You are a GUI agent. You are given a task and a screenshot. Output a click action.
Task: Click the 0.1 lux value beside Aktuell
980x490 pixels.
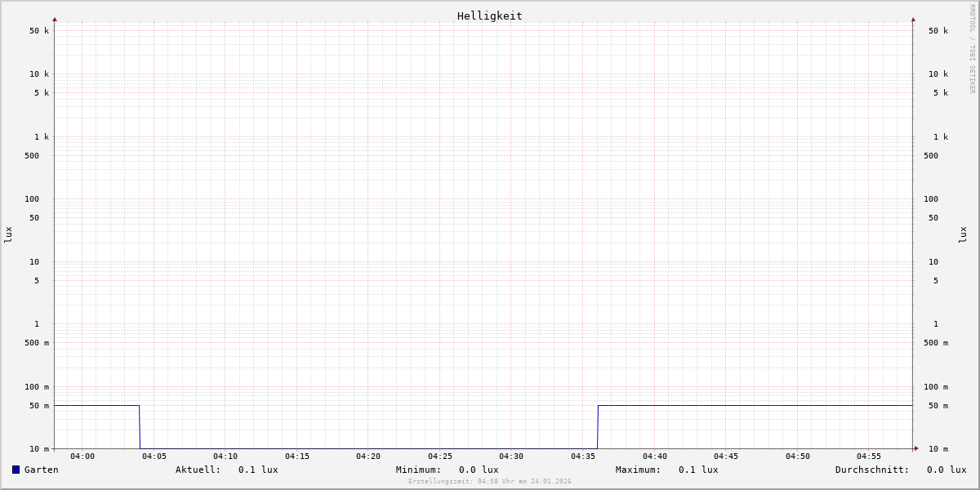point(258,470)
